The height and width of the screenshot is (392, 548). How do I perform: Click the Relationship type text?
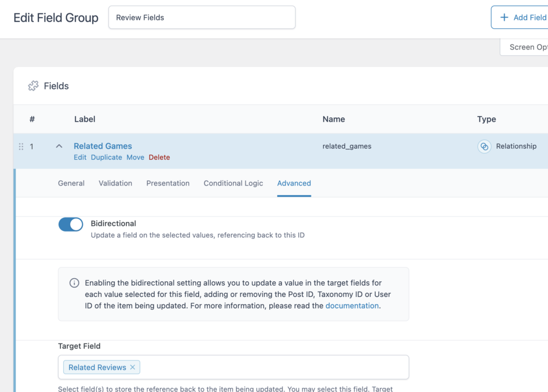click(516, 147)
